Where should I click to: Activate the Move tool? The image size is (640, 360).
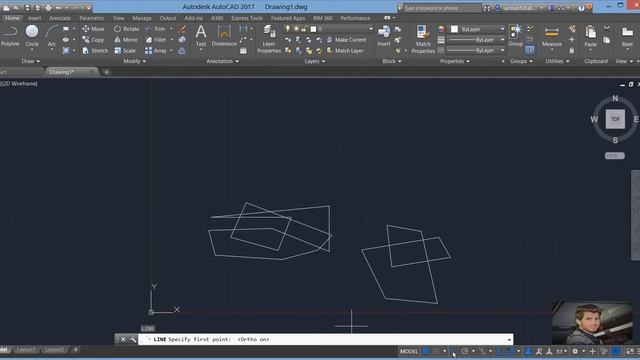(93, 29)
